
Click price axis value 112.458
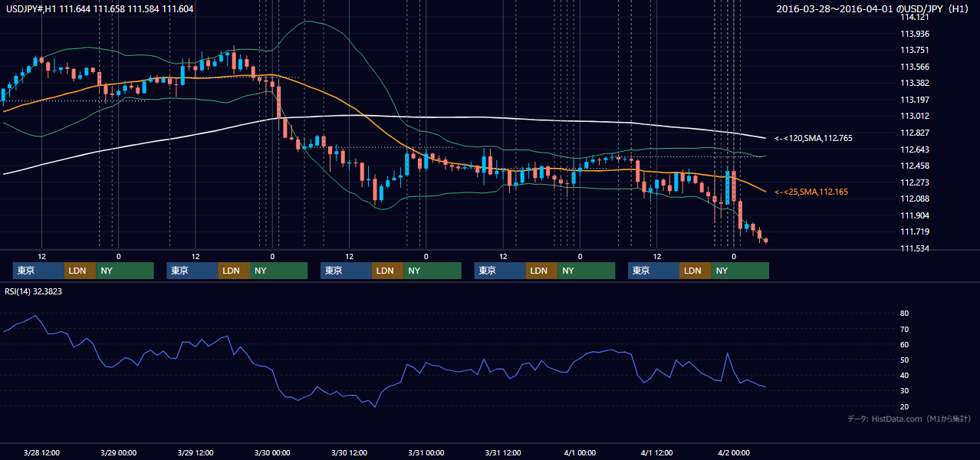click(914, 166)
